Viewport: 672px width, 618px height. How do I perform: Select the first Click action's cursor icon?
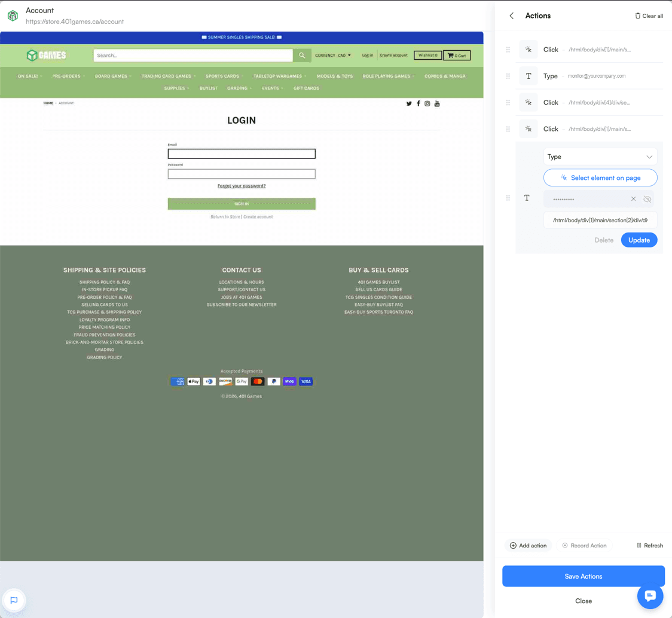tap(528, 50)
